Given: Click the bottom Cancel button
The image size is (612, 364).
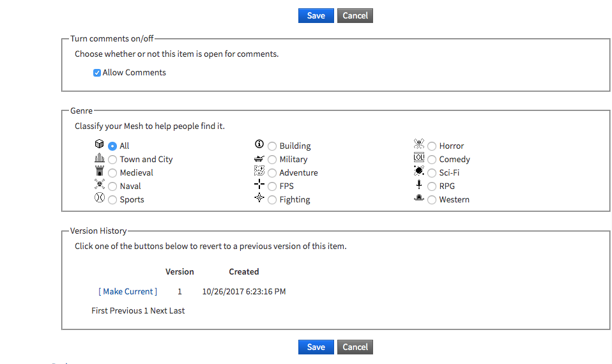Looking at the screenshot, I should 355,347.
